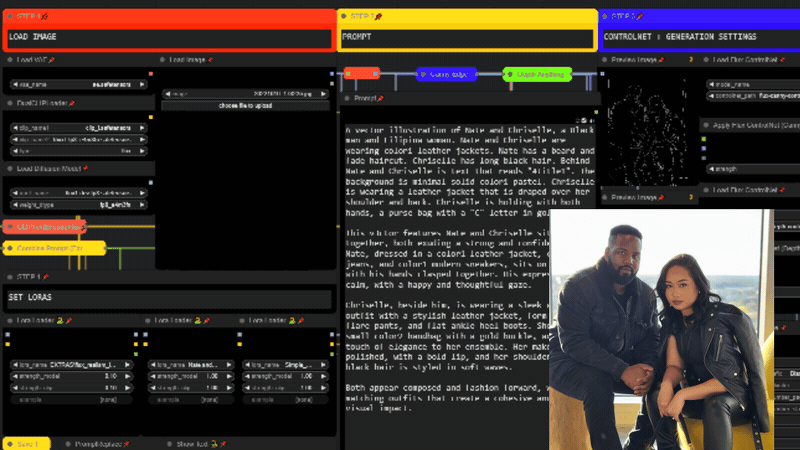Click the pin icon on Load Diffusion Model node

click(x=86, y=169)
